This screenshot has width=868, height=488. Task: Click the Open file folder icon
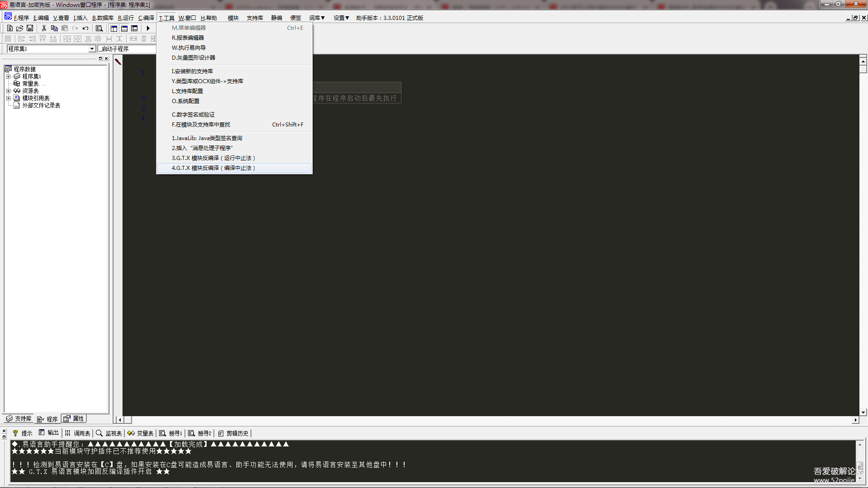click(x=19, y=28)
